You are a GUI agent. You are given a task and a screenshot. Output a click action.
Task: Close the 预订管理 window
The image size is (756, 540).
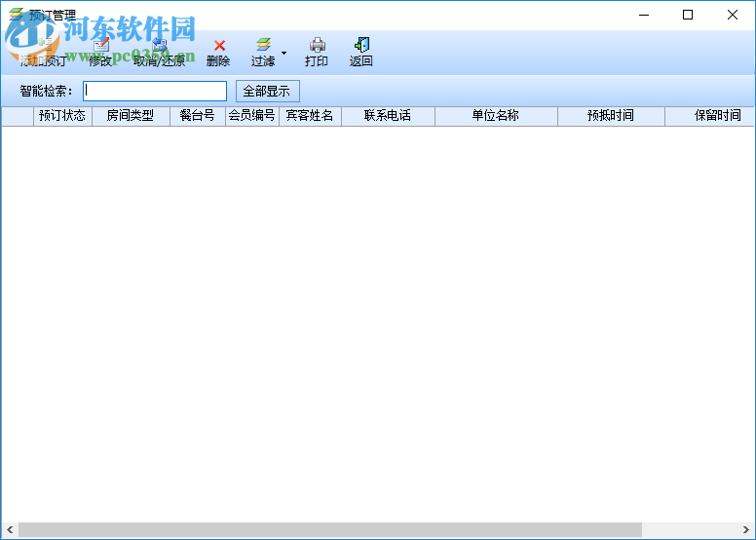(x=733, y=15)
